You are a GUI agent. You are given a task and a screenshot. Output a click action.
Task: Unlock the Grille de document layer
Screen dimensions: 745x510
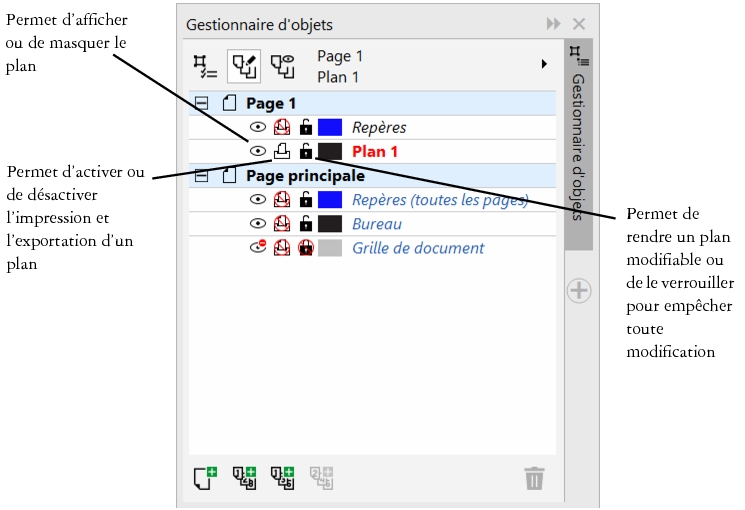coord(305,248)
